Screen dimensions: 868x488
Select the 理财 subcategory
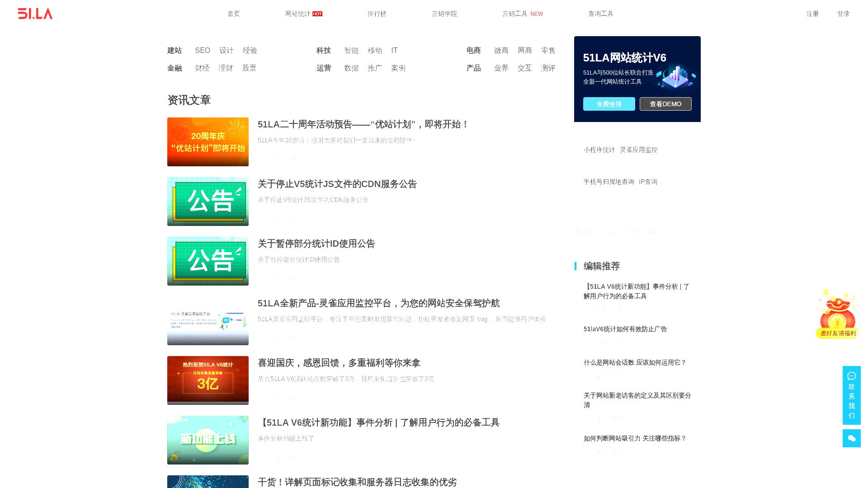tap(226, 68)
